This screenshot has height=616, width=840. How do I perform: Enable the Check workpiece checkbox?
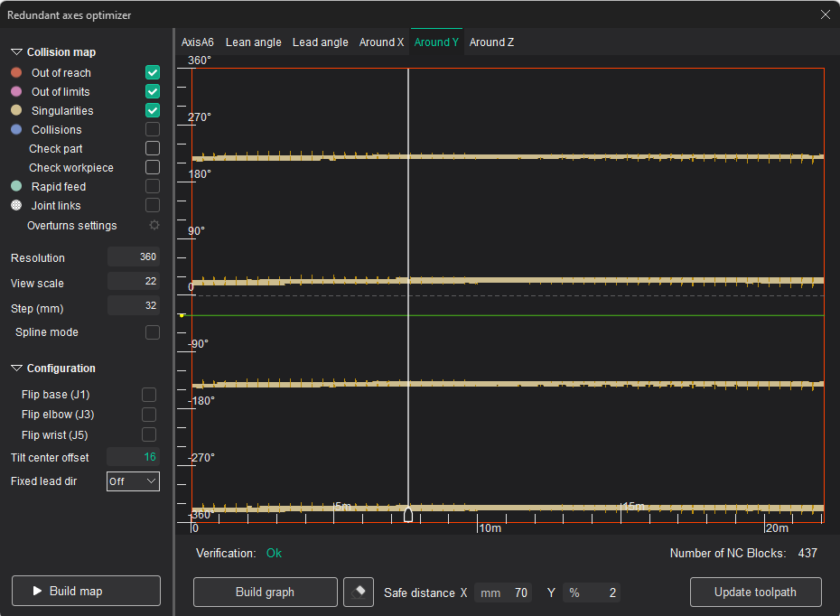pyautogui.click(x=153, y=168)
